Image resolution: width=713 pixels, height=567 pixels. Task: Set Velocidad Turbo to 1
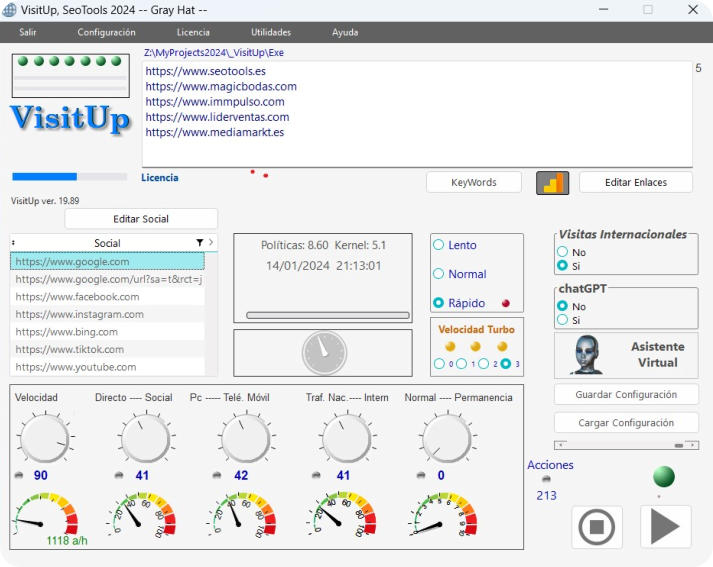(x=462, y=364)
